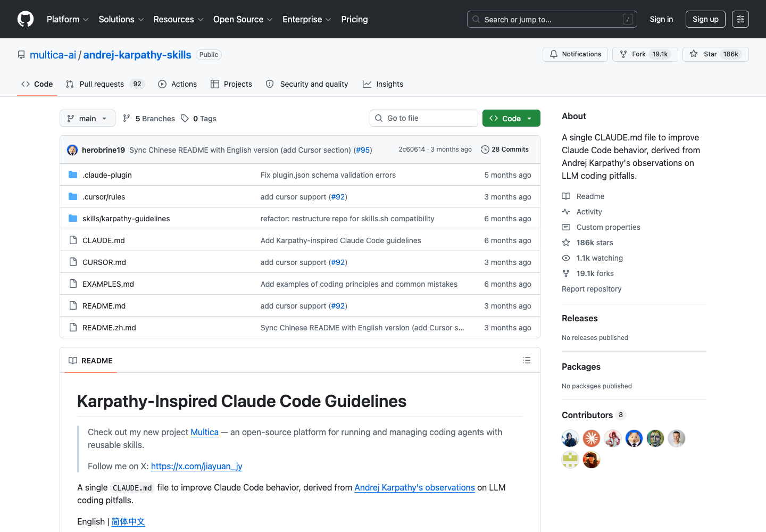This screenshot has height=532, width=766.
Task: Open the Releases heading link
Action: pos(580,318)
